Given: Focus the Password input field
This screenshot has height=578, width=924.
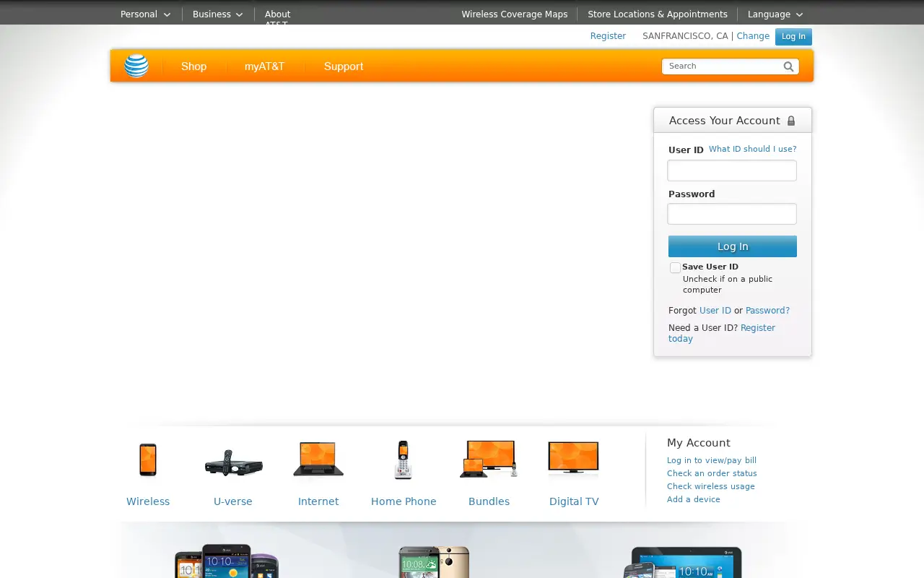Looking at the screenshot, I should (732, 214).
